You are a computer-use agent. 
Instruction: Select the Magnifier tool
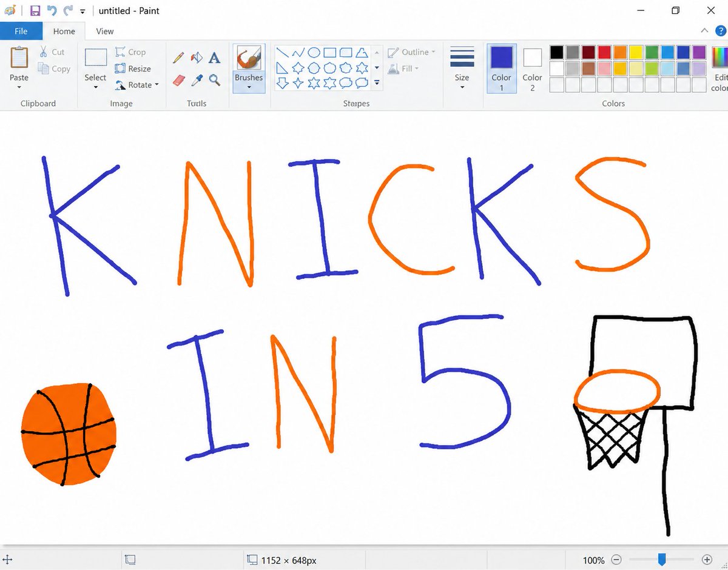point(214,79)
